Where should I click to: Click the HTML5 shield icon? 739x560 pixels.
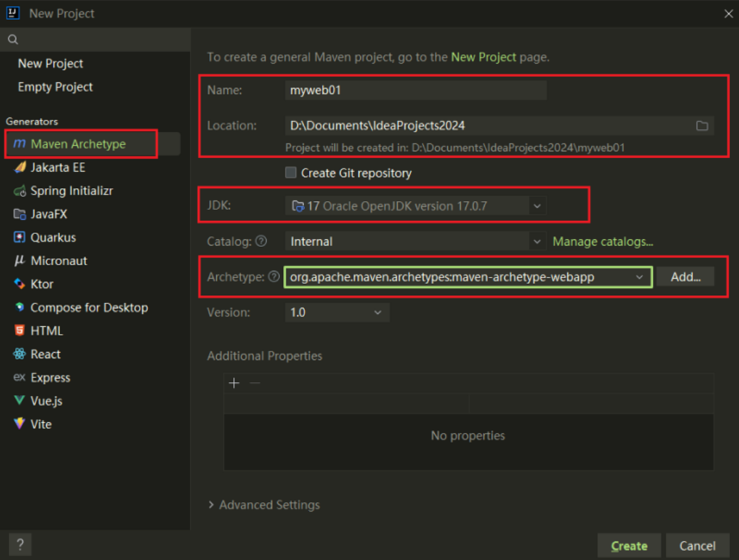tap(20, 331)
